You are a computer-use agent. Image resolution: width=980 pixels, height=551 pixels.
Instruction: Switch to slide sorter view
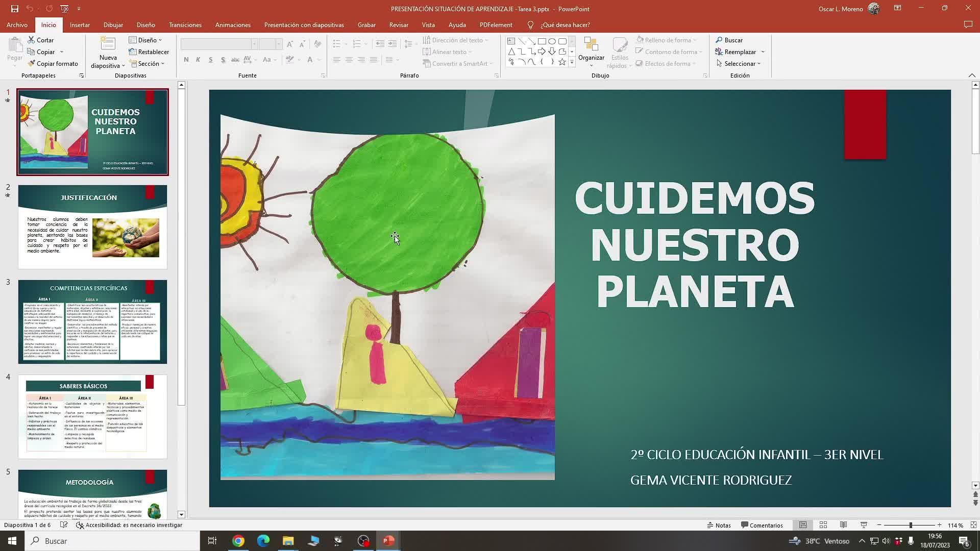point(823,525)
